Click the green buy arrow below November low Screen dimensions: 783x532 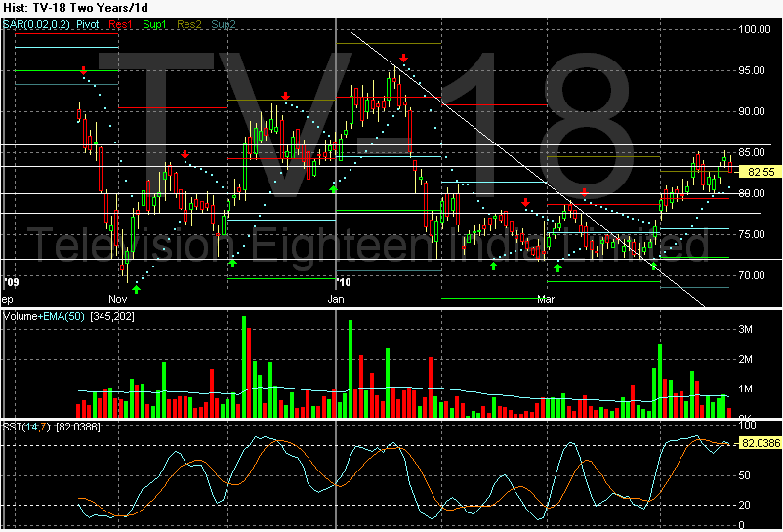click(x=136, y=289)
